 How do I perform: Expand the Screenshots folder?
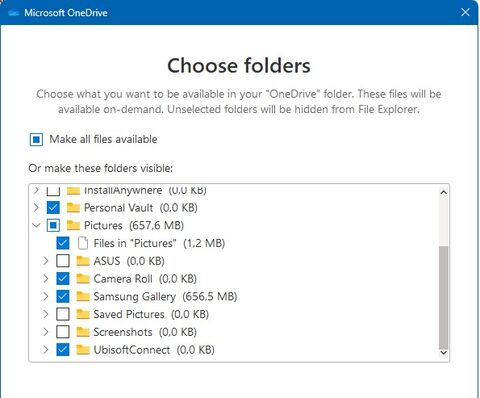(x=46, y=332)
